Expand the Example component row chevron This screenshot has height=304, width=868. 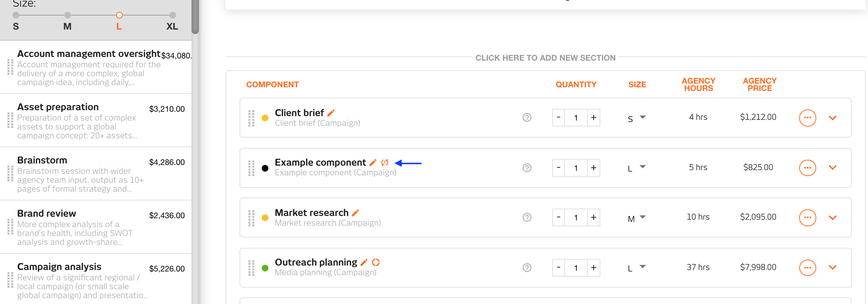click(x=833, y=168)
